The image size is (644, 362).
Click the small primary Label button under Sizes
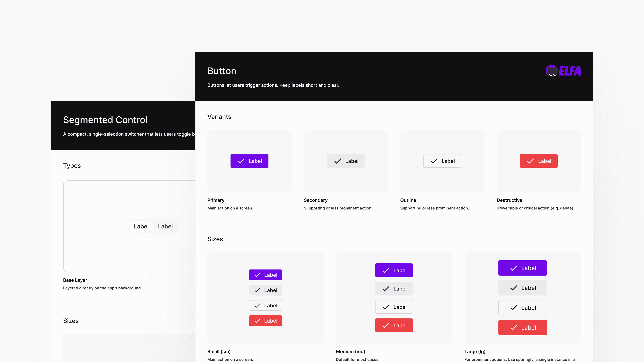265,275
